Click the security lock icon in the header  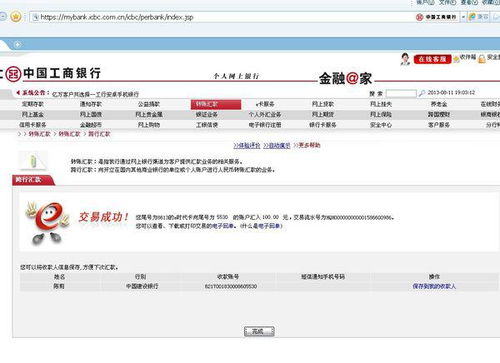[x=482, y=59]
